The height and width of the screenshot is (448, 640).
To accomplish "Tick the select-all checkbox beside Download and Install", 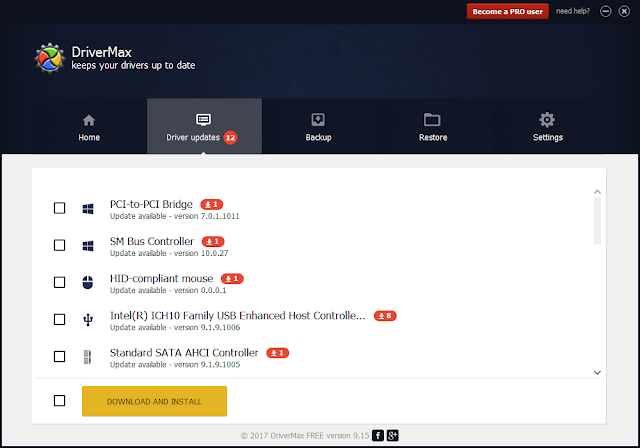I will (x=60, y=401).
